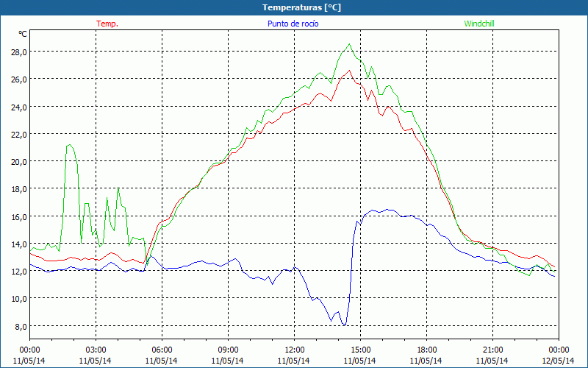Screen dimensions: 588x368
Task: Click the 14,0 y-axis value
Action: click(19, 244)
